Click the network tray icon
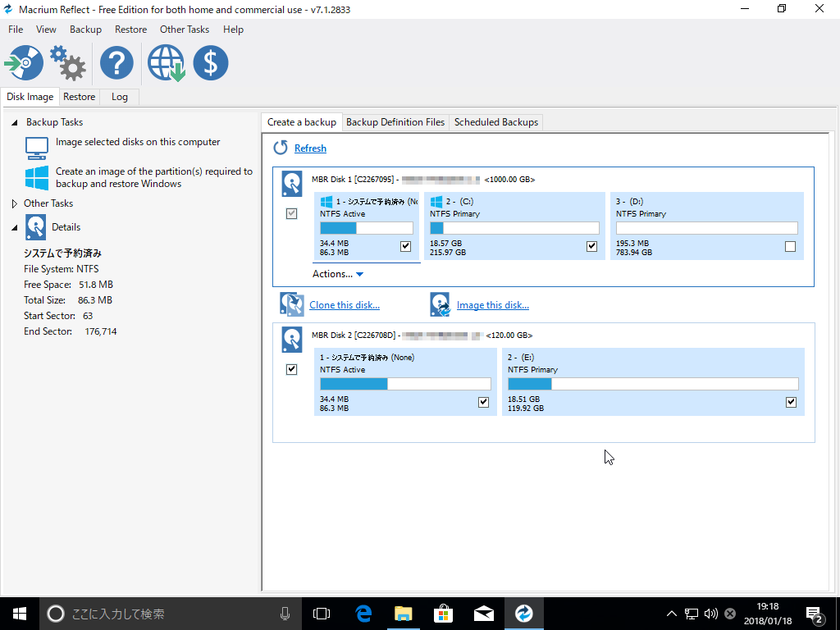Image resolution: width=840 pixels, height=630 pixels. [x=692, y=614]
